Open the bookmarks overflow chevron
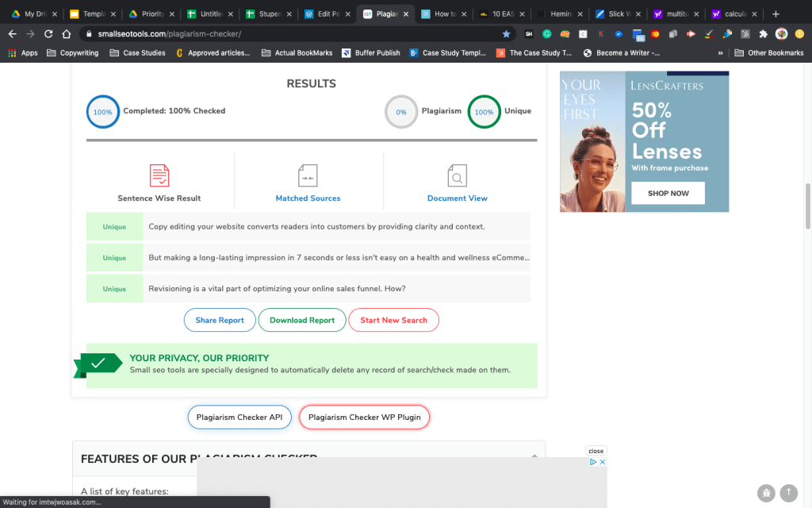Image resolution: width=812 pixels, height=508 pixels. [722, 52]
